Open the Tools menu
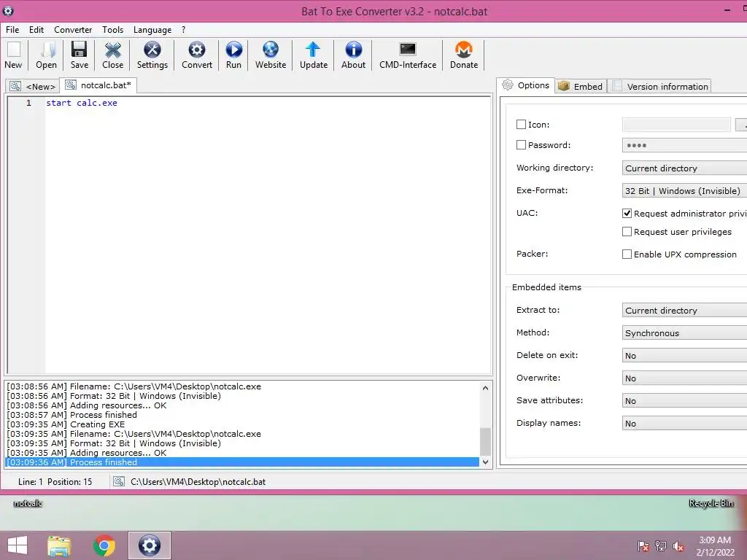The width and height of the screenshot is (747, 560). tap(112, 29)
